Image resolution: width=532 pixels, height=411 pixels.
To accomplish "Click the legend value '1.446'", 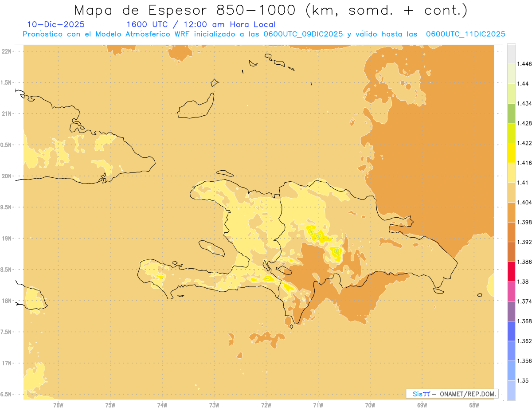I will pos(524,64).
